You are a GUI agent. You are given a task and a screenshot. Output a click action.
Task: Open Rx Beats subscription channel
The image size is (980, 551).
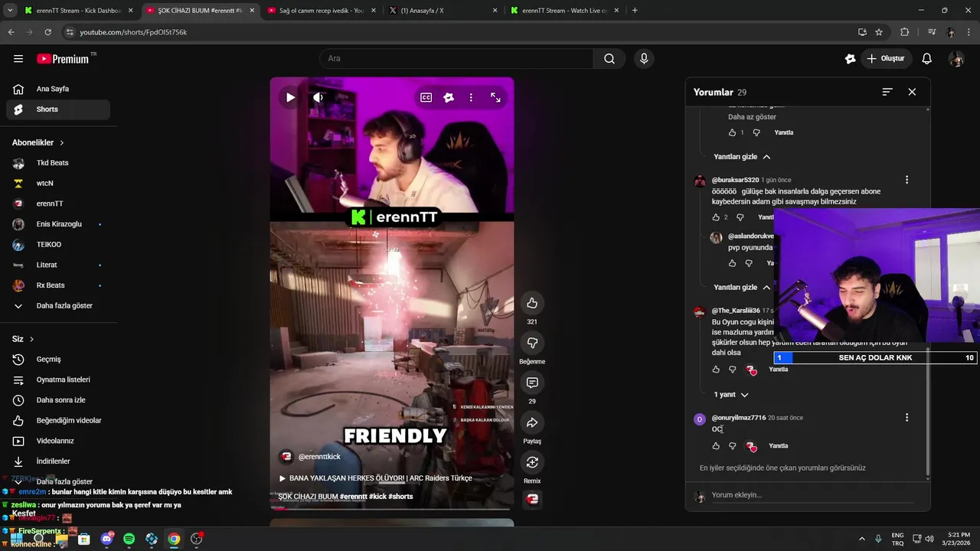[x=58, y=285]
